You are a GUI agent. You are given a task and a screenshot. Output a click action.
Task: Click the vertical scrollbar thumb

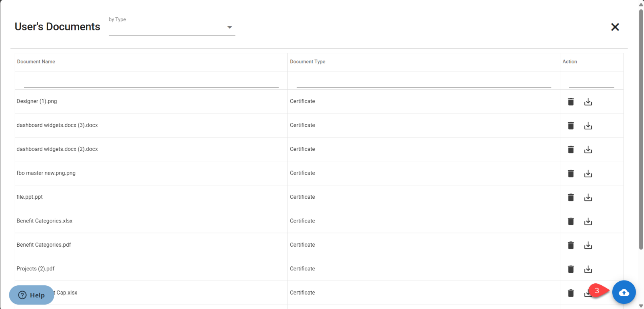click(x=641, y=129)
